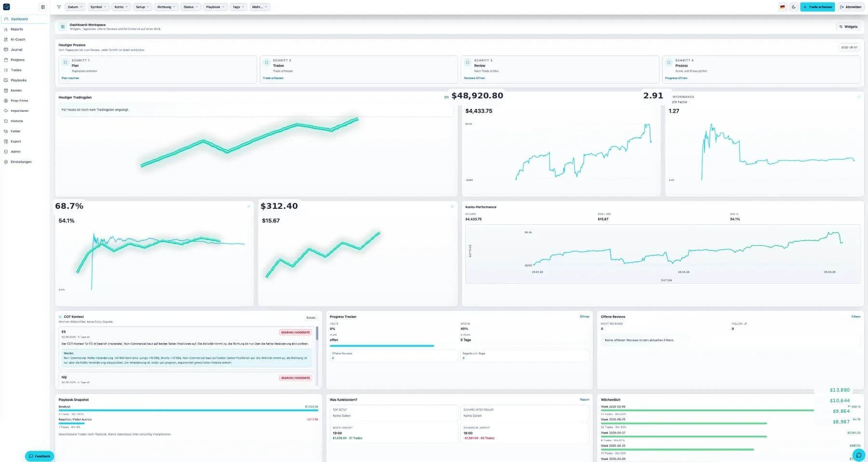Viewport: 868px width, 462px height.
Task: Click the Schritt 2 Traden status circle
Action: pyautogui.click(x=266, y=62)
